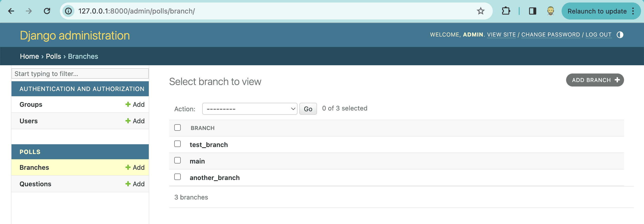Open the browser side panel icon
The width and height of the screenshot is (644, 224).
click(x=532, y=11)
